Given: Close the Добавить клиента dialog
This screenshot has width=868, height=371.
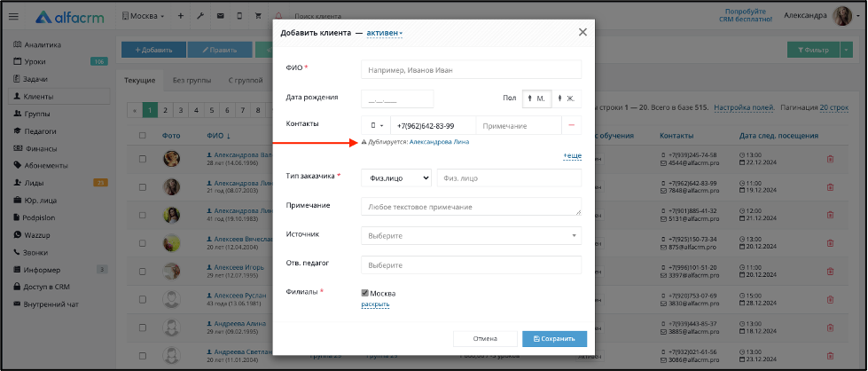Looking at the screenshot, I should (583, 32).
